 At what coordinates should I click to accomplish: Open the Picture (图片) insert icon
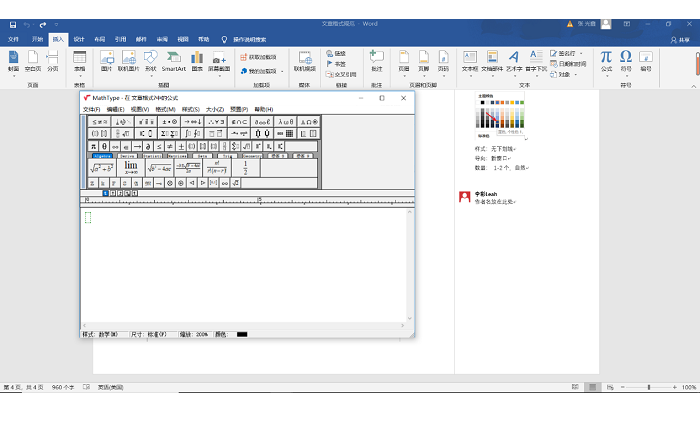point(106,61)
